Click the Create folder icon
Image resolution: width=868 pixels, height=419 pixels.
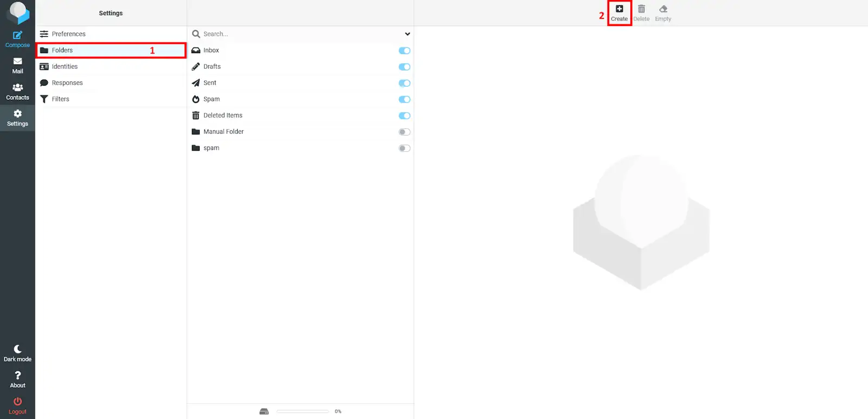click(x=619, y=9)
